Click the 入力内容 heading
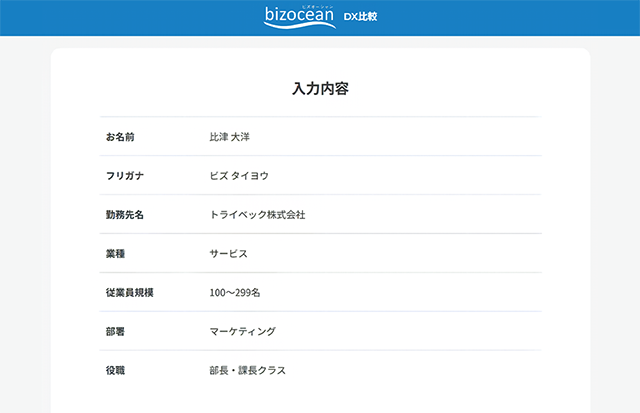Image resolution: width=640 pixels, height=413 pixels. (x=320, y=89)
